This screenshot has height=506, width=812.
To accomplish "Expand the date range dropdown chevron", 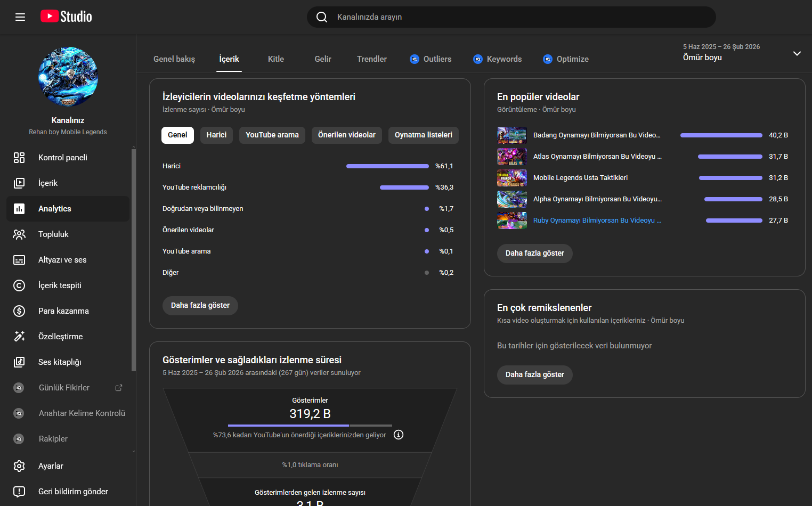I will tap(797, 53).
